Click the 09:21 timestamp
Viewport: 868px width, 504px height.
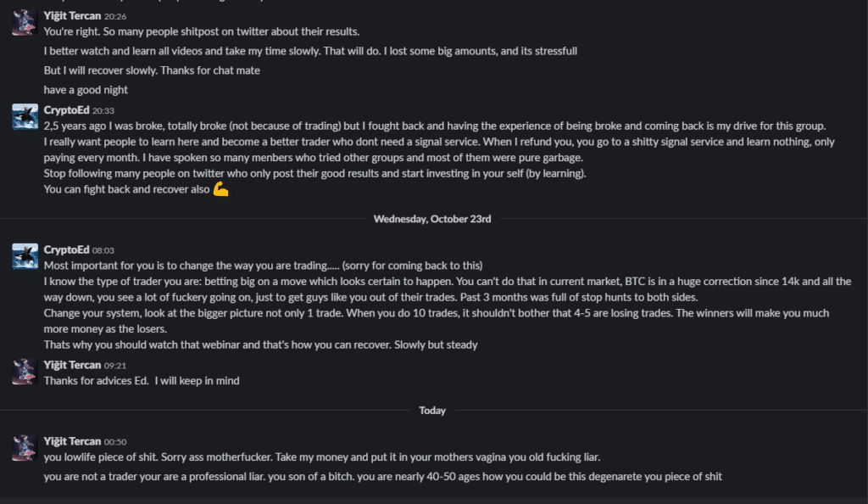click(x=115, y=366)
